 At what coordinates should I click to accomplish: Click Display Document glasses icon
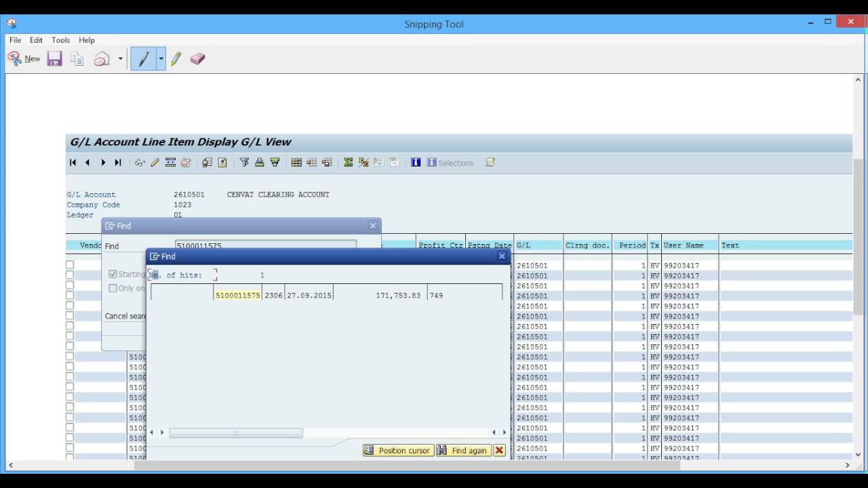(140, 163)
